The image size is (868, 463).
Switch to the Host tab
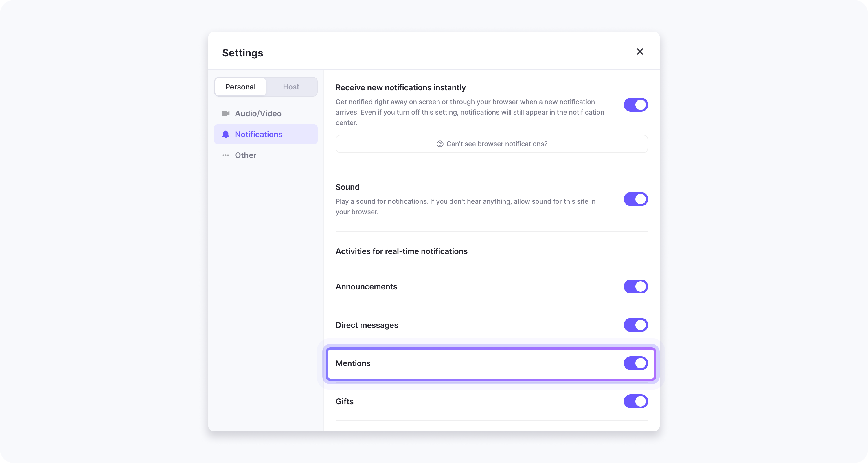[x=291, y=87]
